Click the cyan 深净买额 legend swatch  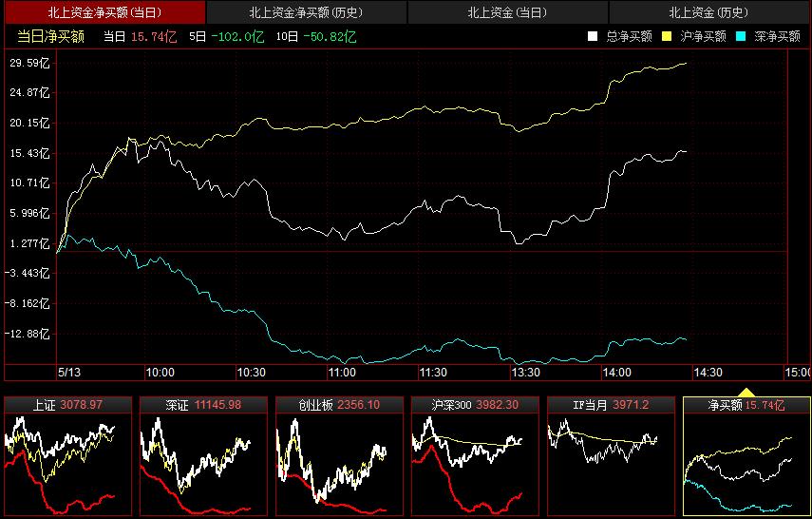[x=741, y=36]
